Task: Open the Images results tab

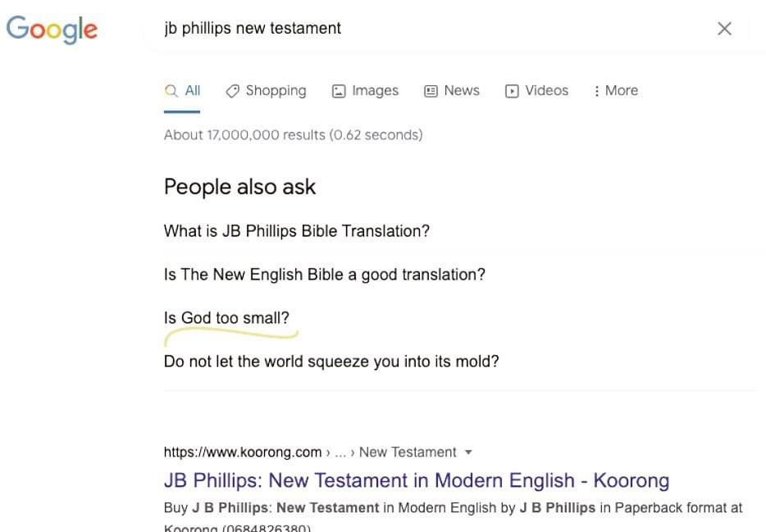Action: coord(366,91)
